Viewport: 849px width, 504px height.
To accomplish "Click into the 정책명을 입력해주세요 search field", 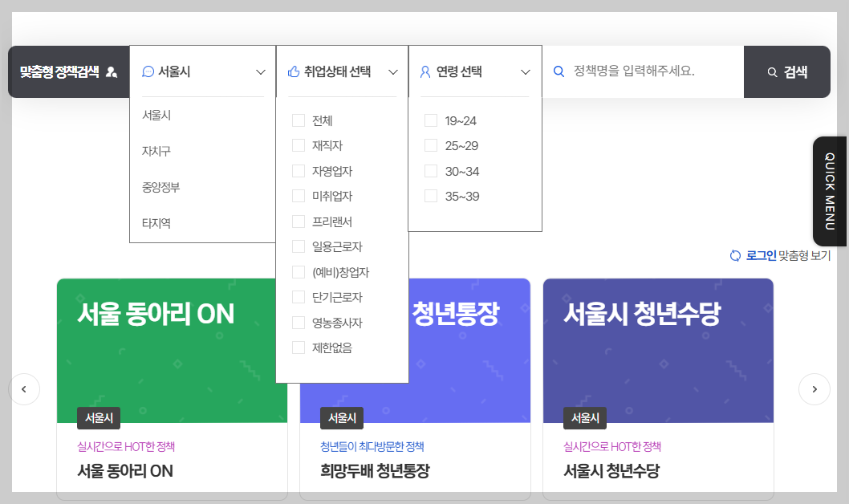I will (x=643, y=71).
